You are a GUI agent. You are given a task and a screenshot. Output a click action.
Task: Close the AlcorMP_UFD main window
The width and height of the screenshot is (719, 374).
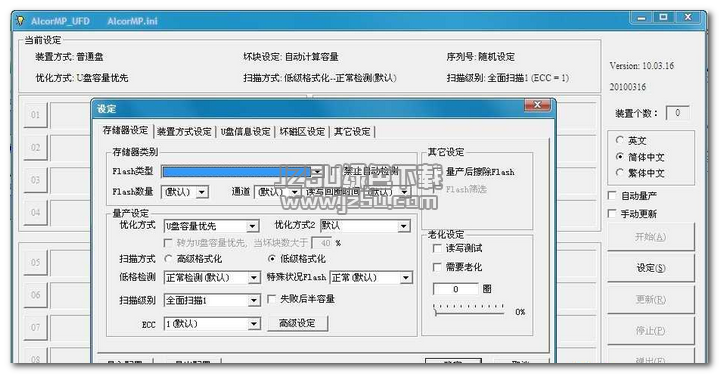pyautogui.click(x=688, y=17)
